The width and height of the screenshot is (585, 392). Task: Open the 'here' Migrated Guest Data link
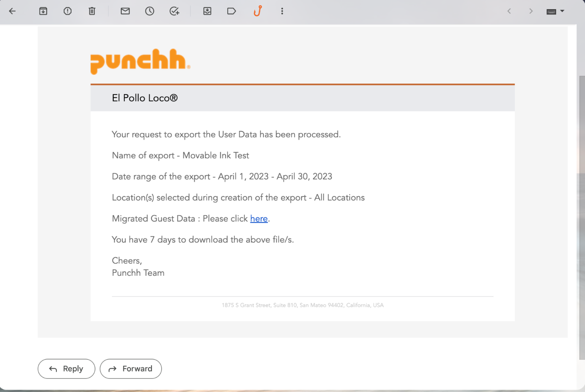259,219
